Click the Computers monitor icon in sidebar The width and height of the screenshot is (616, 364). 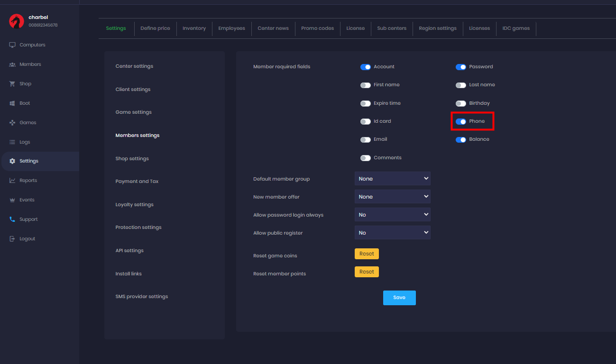click(12, 45)
